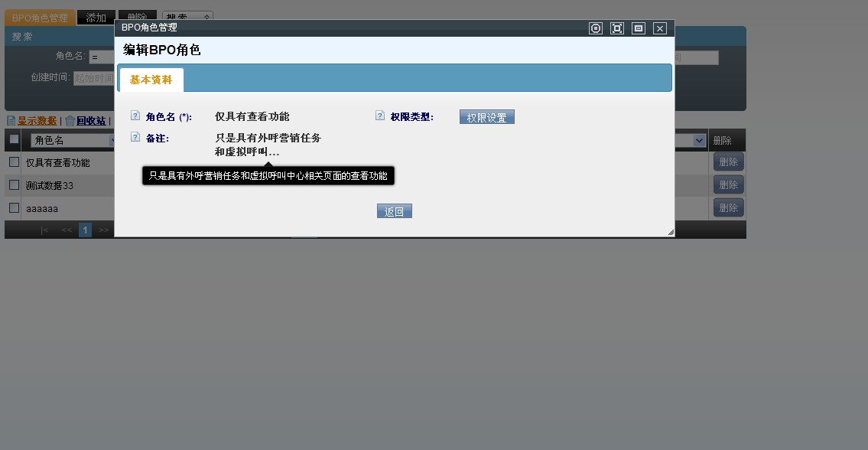
Task: Click the 回收站 trash bin icon
Action: click(70, 121)
